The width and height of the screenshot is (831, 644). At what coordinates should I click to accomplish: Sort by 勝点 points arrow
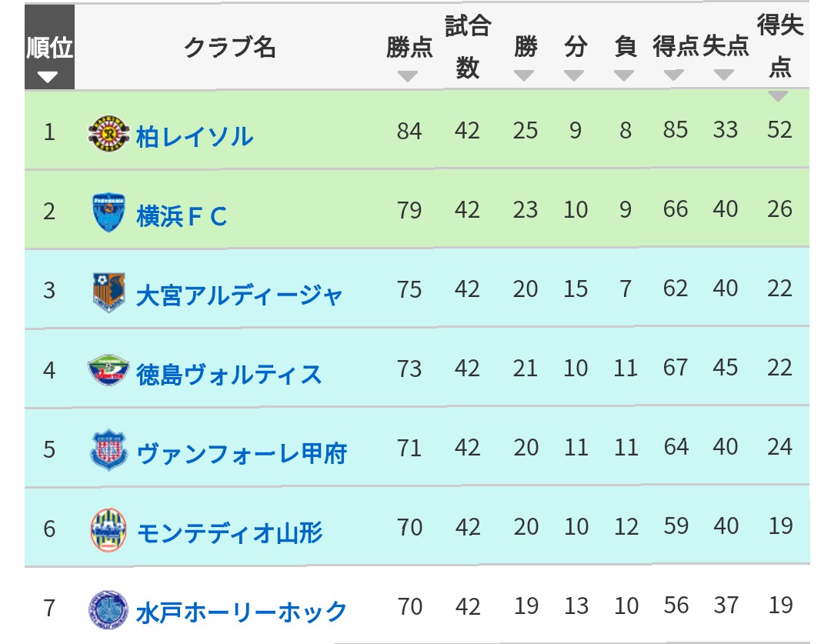click(x=408, y=77)
